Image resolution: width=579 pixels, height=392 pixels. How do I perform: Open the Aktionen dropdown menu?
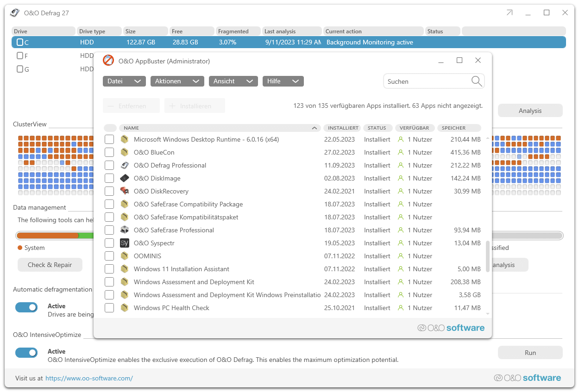pyautogui.click(x=177, y=81)
